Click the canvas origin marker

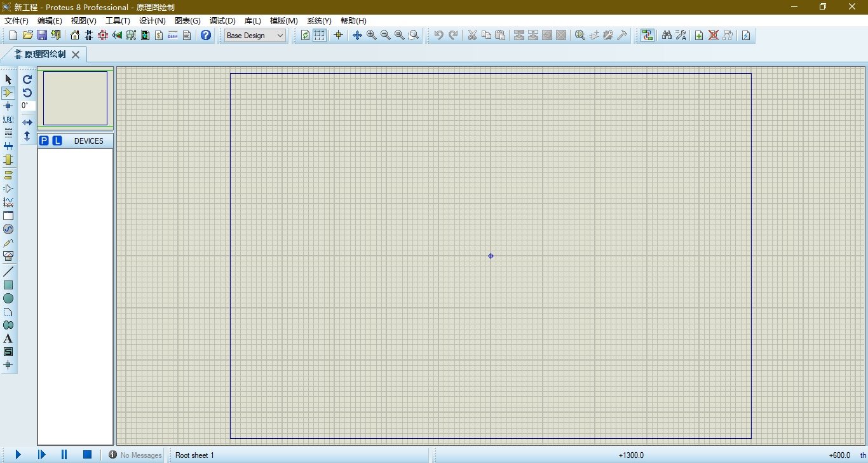tap(491, 256)
